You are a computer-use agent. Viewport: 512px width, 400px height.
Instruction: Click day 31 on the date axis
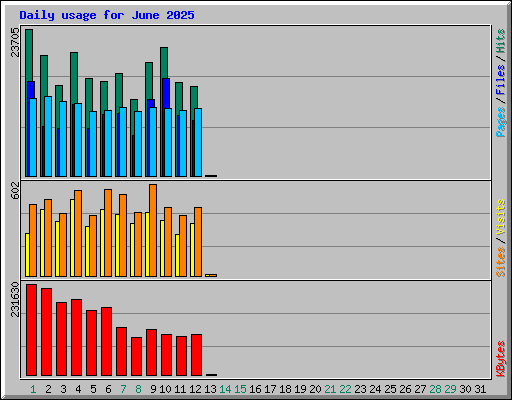point(480,389)
